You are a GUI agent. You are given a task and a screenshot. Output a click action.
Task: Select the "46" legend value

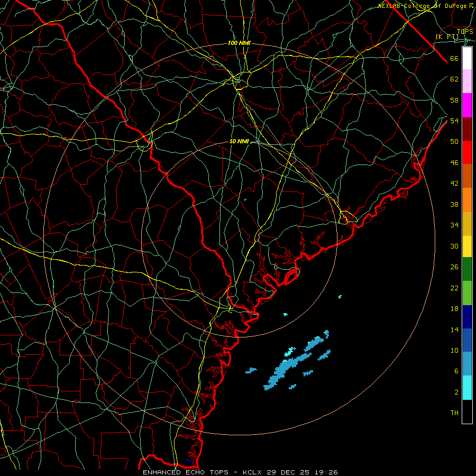454,163
